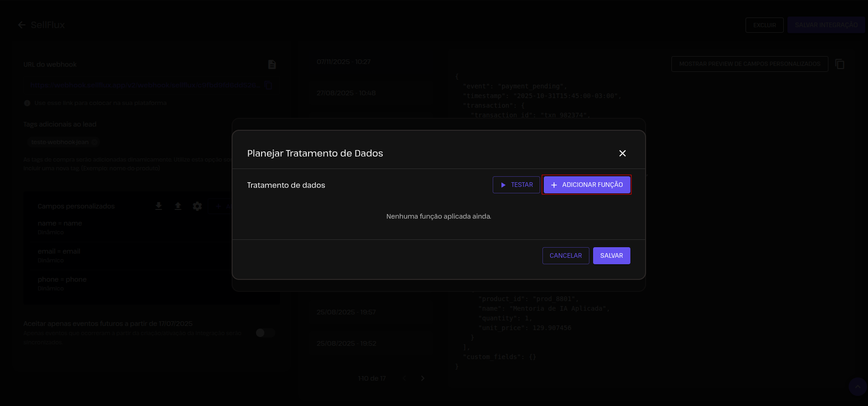
Task: Click the upload icon in Campos personalizados
Action: tap(178, 206)
